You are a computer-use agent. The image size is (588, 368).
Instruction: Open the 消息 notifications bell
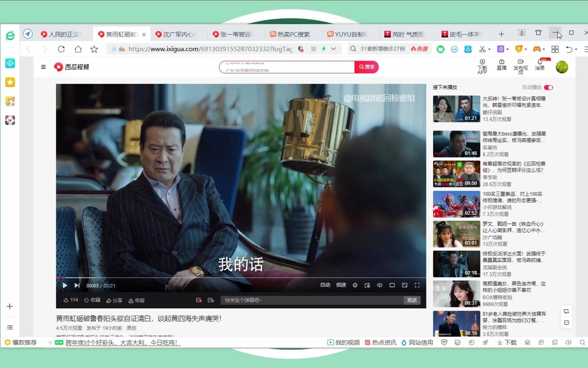pos(540,65)
